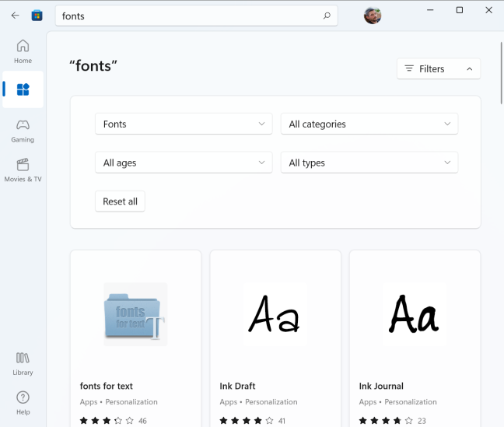Screen dimensions: 504x427
Task: Open the Apps section in sidebar
Action: click(x=23, y=89)
